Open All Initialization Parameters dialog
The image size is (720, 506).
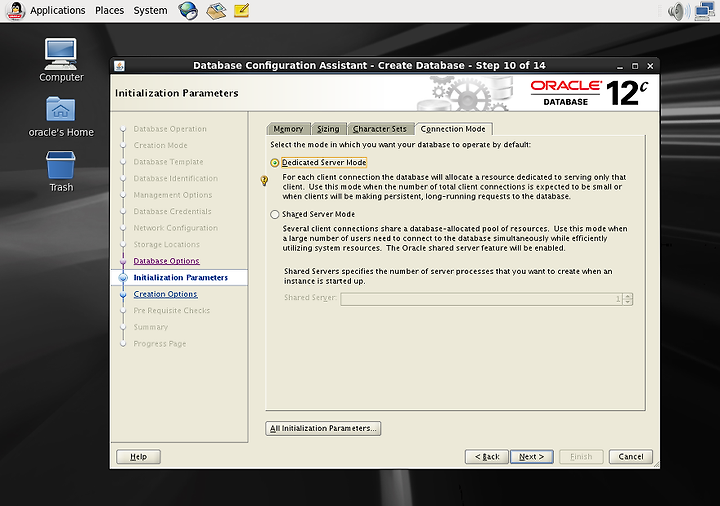323,428
